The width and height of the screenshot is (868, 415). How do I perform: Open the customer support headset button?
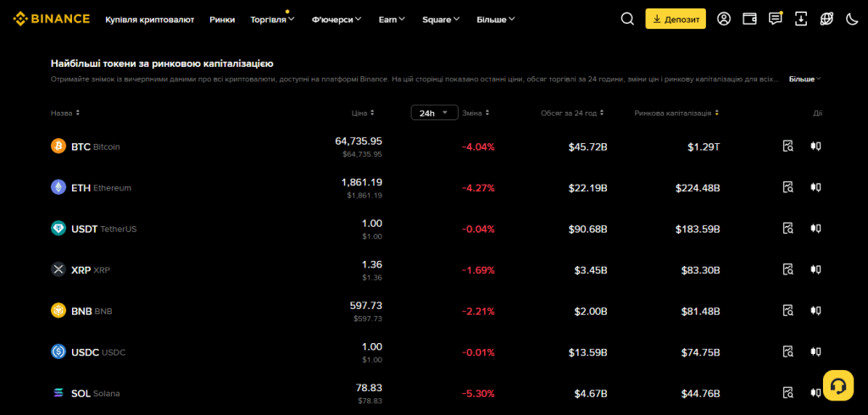point(838,385)
